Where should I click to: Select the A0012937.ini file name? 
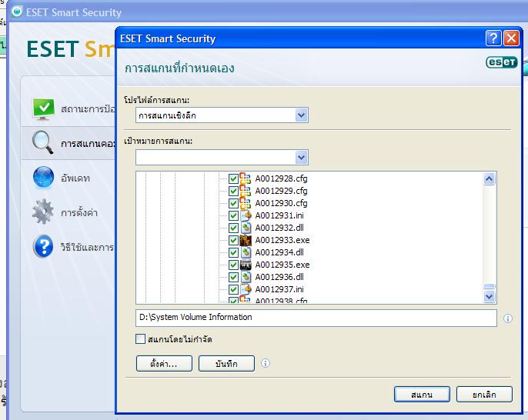279,289
